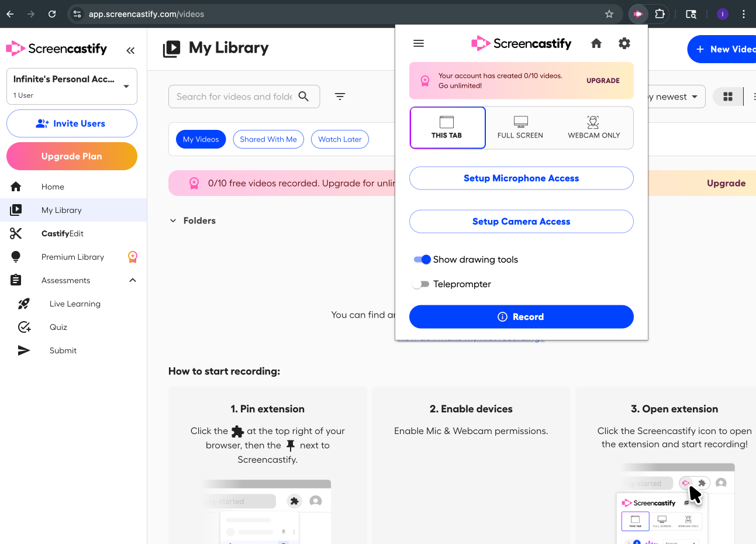This screenshot has width=756, height=544.
Task: Disable the Show drawing tools toggle
Action: [422, 259]
